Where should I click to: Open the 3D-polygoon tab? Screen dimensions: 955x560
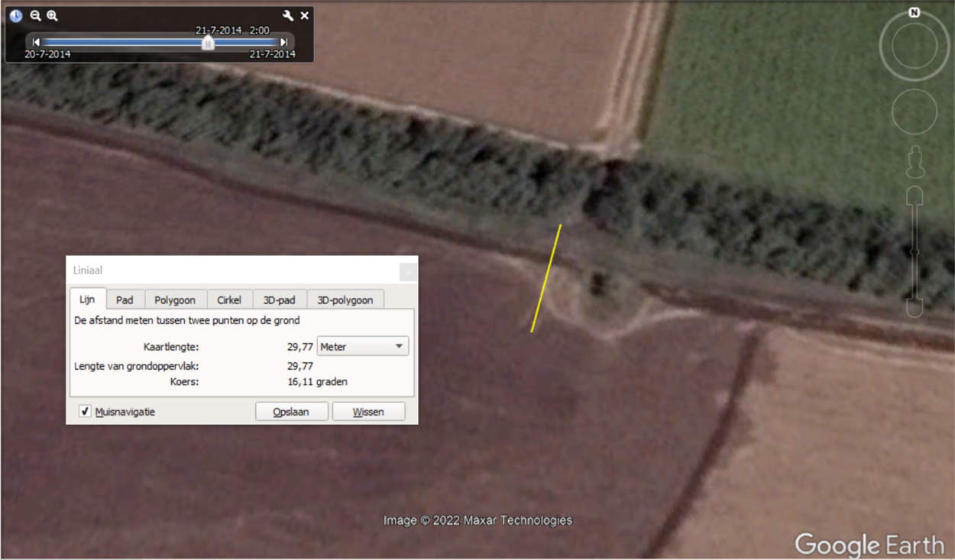pyautogui.click(x=345, y=300)
